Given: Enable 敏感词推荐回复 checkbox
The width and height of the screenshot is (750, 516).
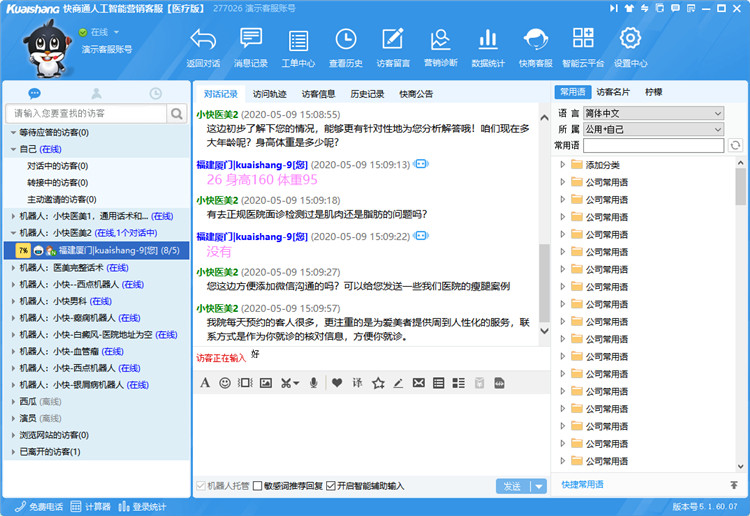Looking at the screenshot, I should [x=258, y=486].
